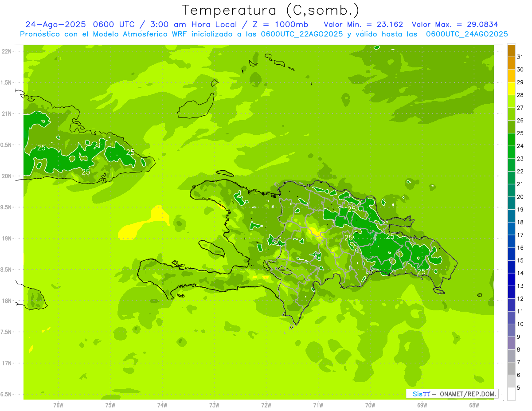Click the legend value "11"
532x411 pixels.
pos(520,312)
